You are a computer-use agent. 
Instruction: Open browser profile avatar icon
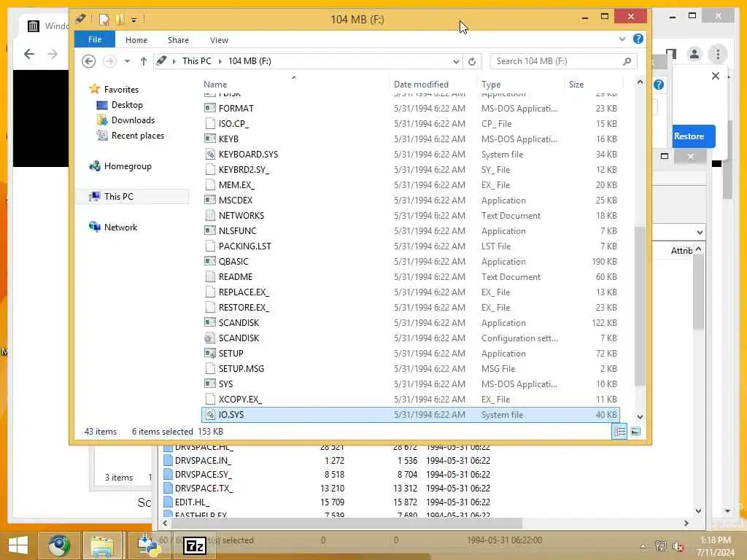pos(694,54)
